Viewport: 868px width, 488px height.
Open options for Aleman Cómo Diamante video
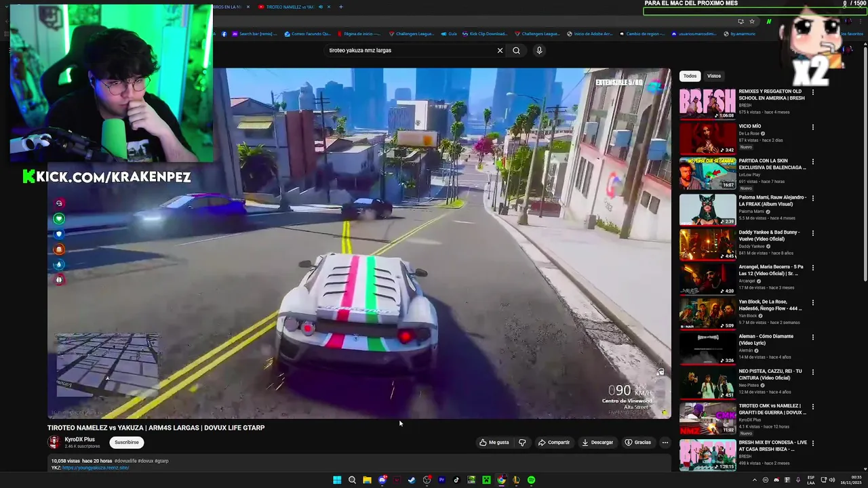(812, 337)
